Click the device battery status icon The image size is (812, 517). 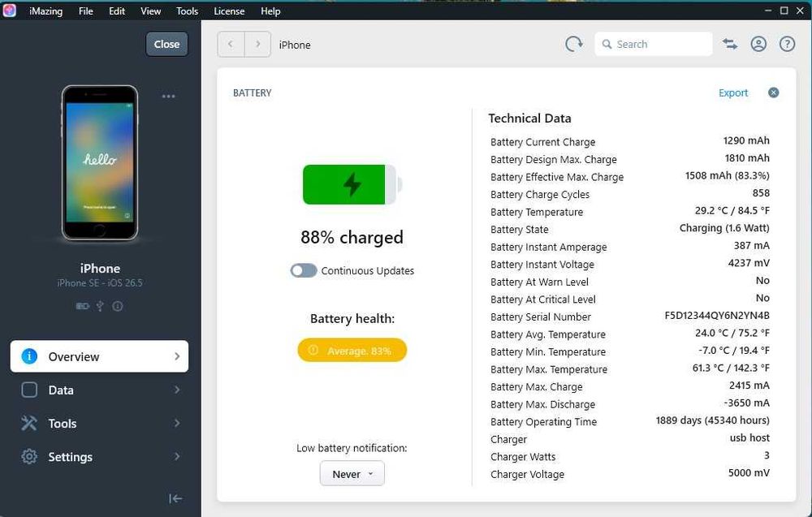82,306
